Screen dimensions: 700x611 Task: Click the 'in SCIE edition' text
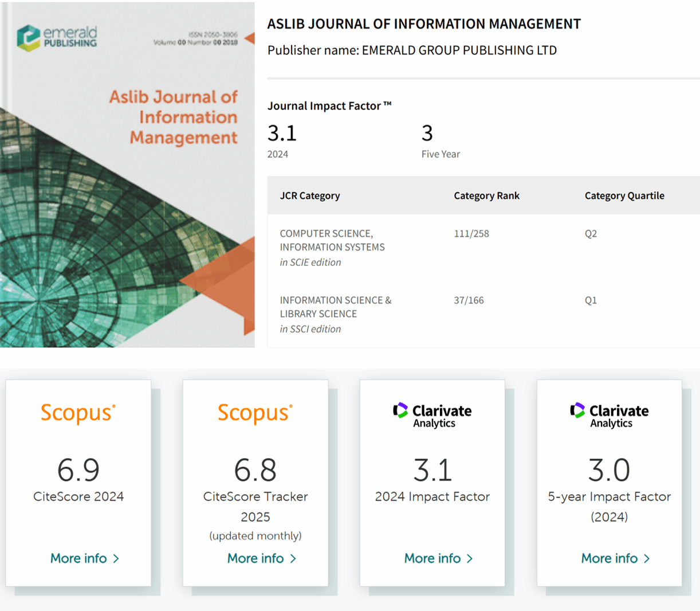tap(310, 262)
